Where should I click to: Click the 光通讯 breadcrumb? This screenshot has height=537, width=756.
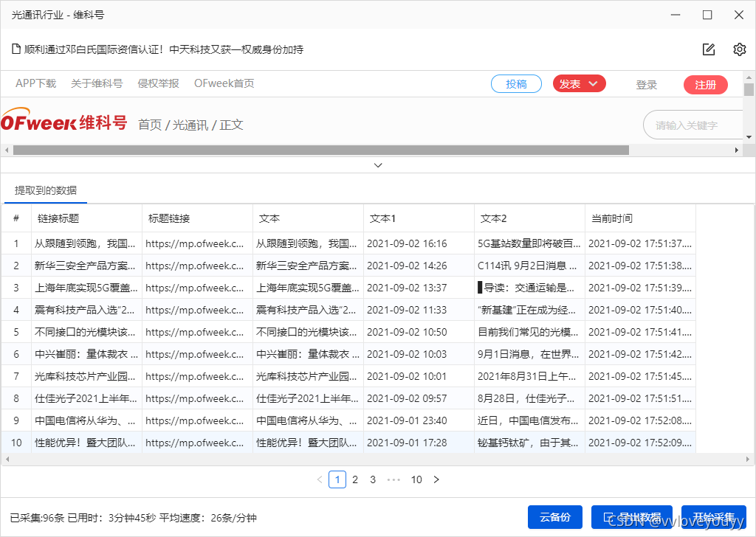tap(190, 125)
